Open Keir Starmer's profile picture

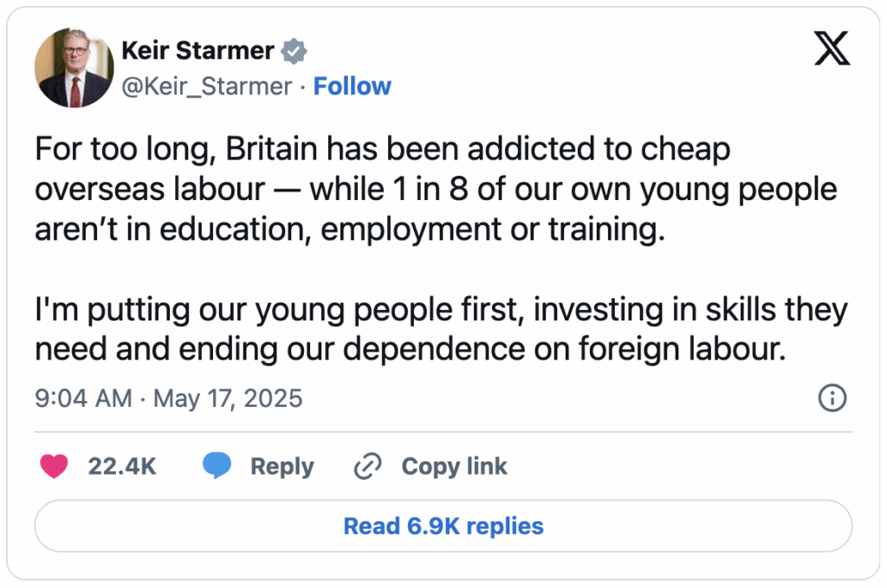pos(73,68)
